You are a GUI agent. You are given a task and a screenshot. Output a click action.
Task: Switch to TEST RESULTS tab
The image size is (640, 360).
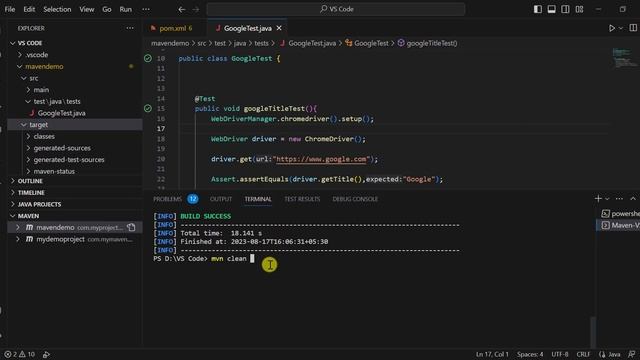[302, 199]
